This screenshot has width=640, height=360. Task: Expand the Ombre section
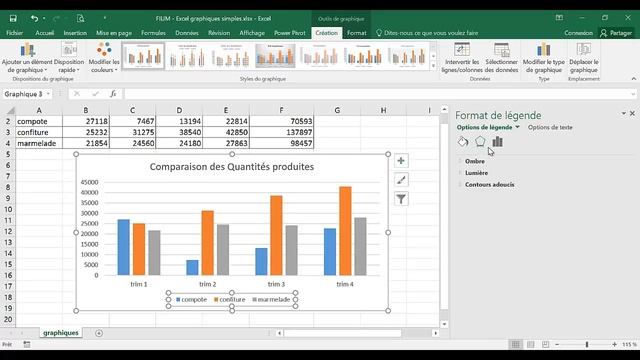475,161
